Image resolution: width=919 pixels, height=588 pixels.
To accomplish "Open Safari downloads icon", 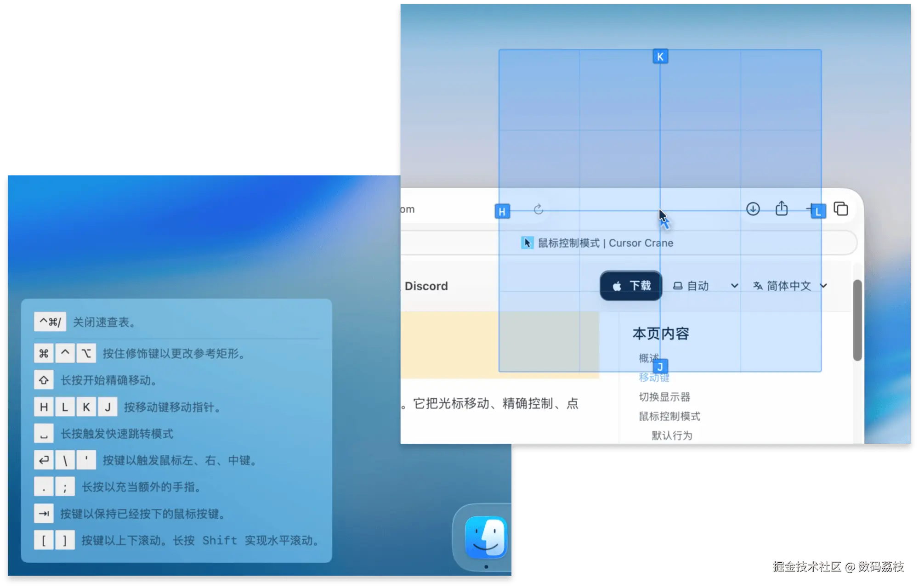I will [x=753, y=209].
